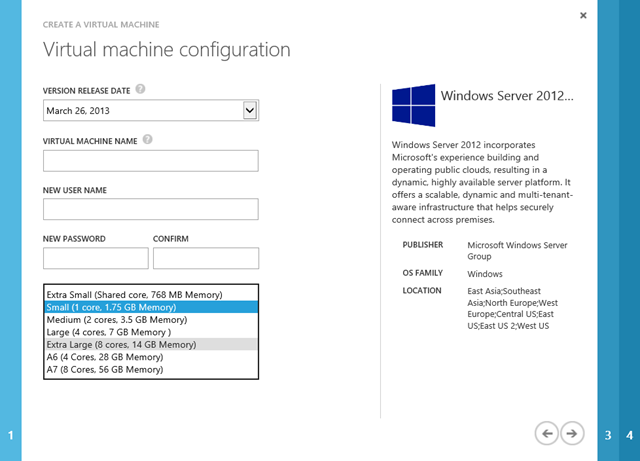Select A7 (8 Cores, 56 GB Memory)
Screen dimensions: 640x461
pyautogui.click(x=151, y=369)
